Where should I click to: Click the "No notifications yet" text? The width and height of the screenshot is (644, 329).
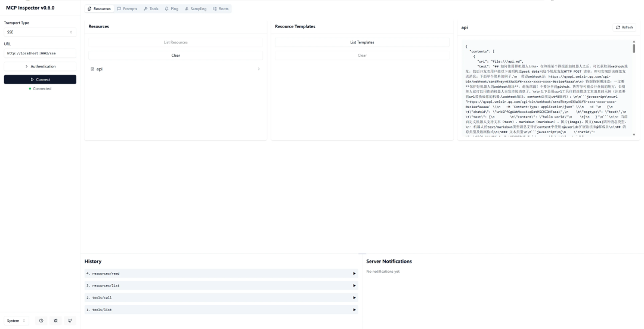click(x=383, y=272)
